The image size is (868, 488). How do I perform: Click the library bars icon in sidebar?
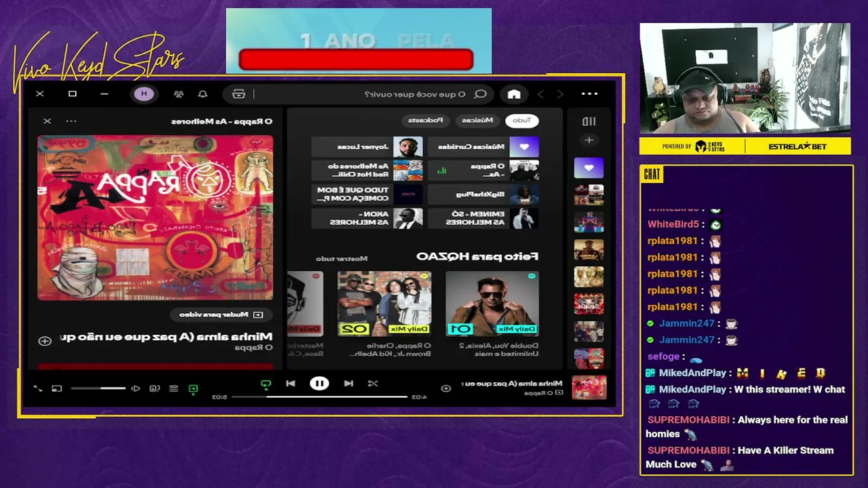click(589, 121)
